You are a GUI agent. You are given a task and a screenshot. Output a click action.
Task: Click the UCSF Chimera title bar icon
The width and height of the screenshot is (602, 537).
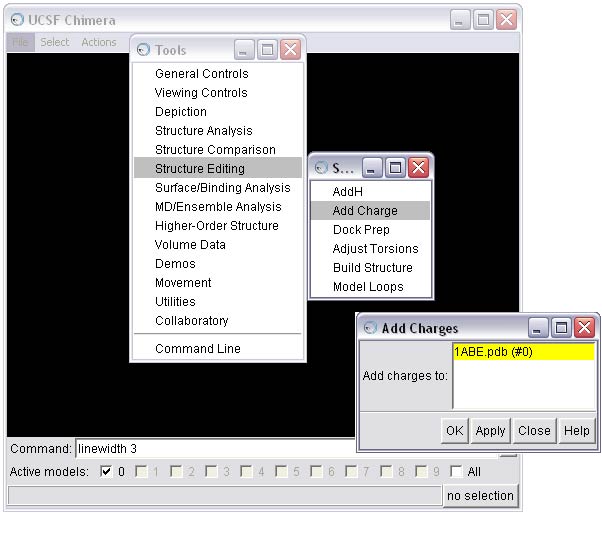click(x=18, y=20)
